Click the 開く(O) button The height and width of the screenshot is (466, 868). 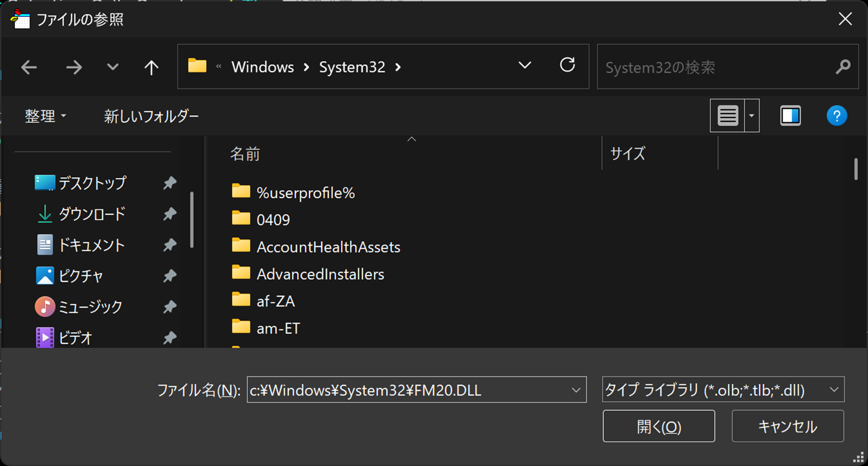click(659, 426)
